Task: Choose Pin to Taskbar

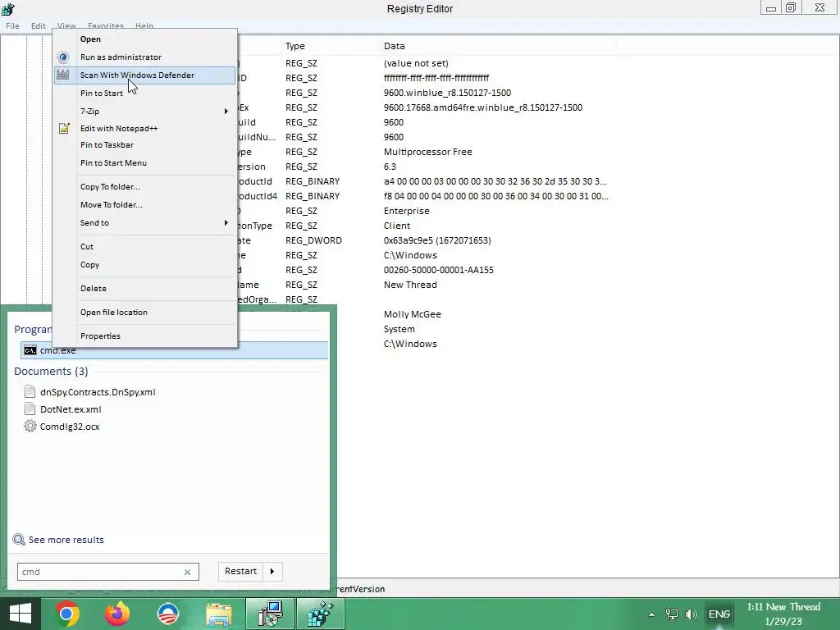Action: (x=107, y=145)
